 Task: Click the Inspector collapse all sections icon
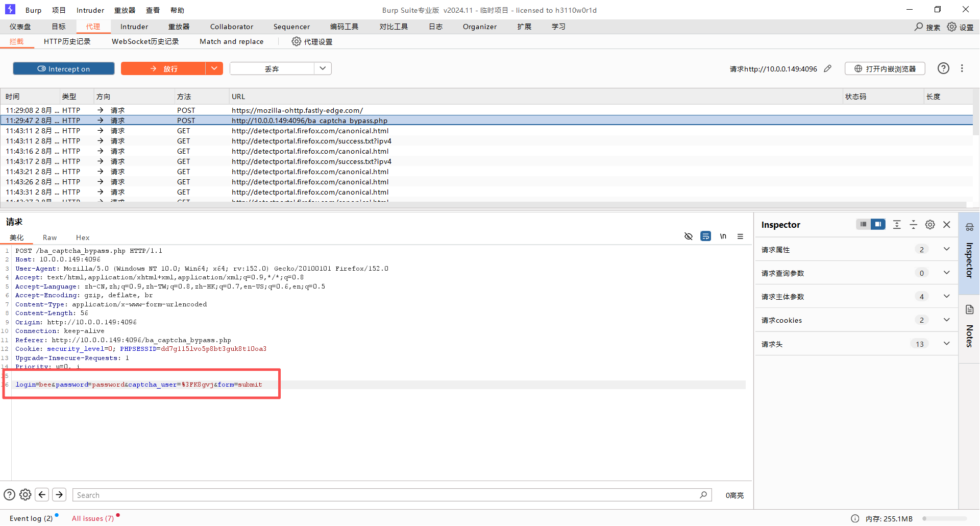[x=914, y=225]
